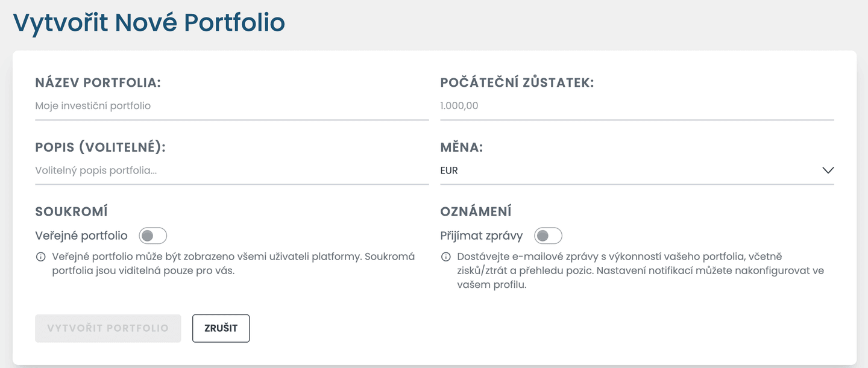Expand the currency list via chevron arrow
The image size is (868, 368).
(x=828, y=170)
